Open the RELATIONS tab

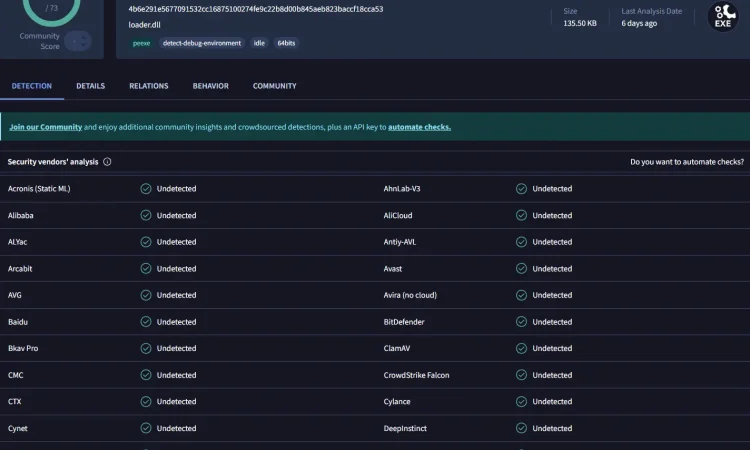[x=149, y=86]
